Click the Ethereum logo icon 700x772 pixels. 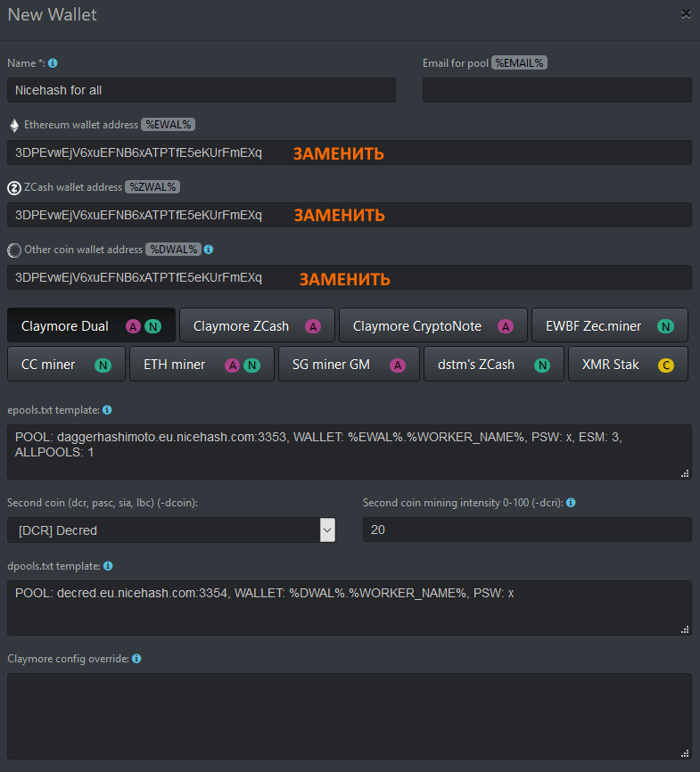[14, 125]
